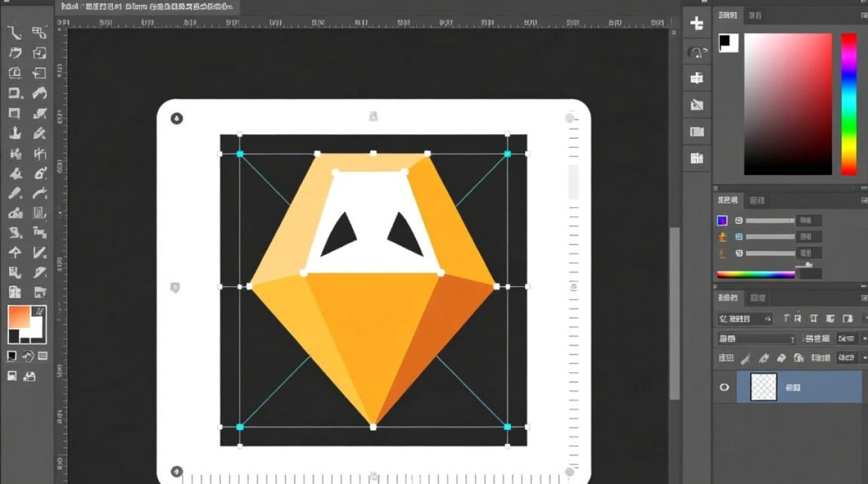Select the first tab of the layers panel
Screen dimensions: 868x484
tap(728, 298)
